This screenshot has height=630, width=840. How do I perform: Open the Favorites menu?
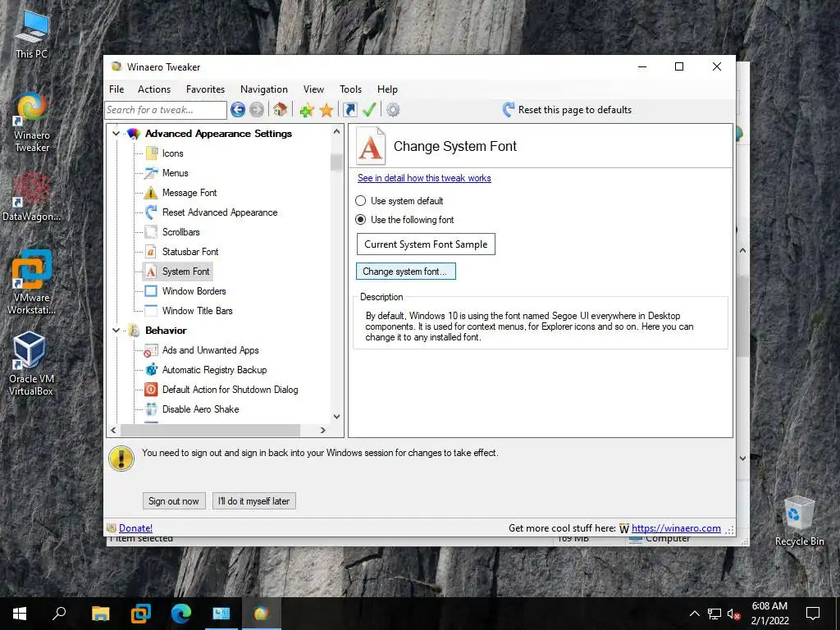coord(205,89)
